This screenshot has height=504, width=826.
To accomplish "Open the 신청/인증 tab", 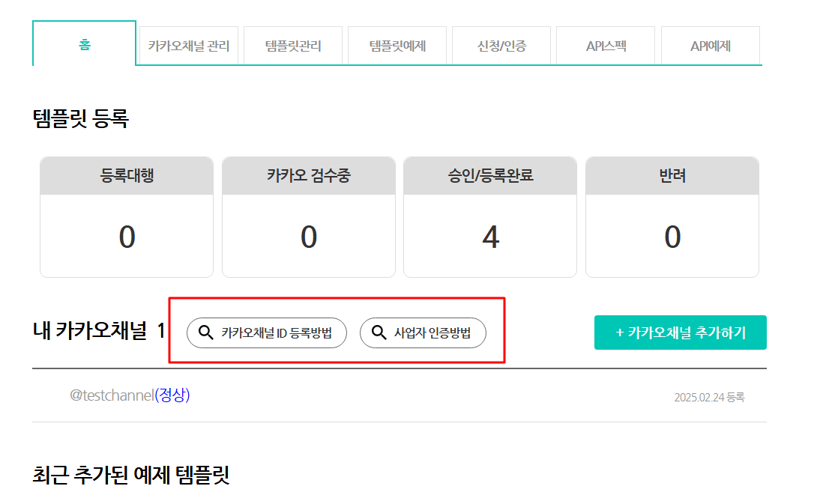I will [501, 46].
